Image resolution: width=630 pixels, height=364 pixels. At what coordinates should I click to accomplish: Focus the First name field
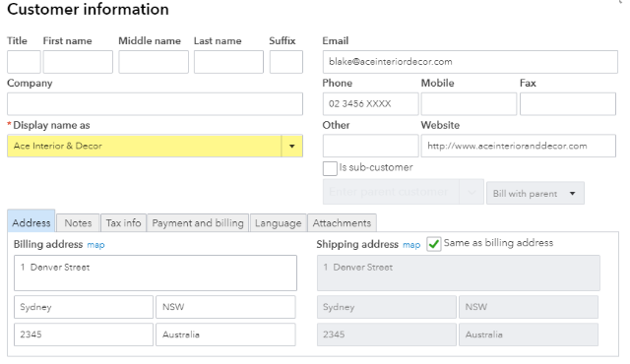point(78,62)
